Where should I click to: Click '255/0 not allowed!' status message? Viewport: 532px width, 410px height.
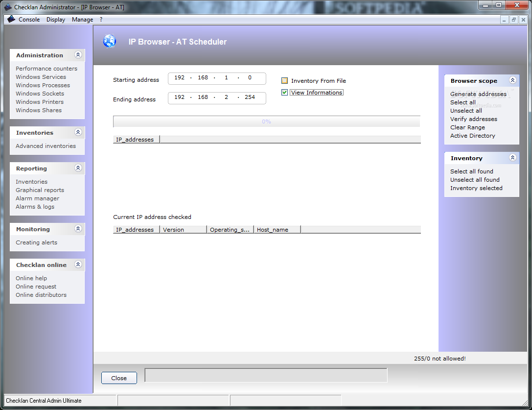tap(439, 359)
